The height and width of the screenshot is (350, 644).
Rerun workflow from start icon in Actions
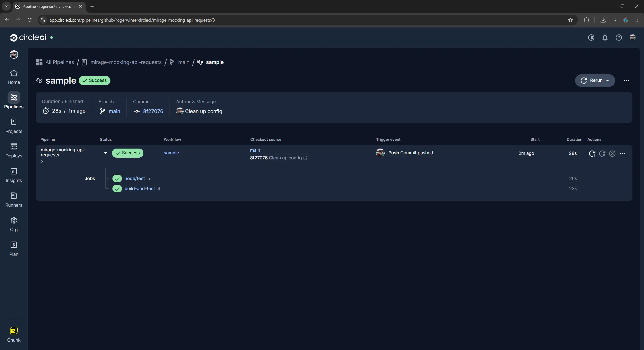pyautogui.click(x=592, y=153)
